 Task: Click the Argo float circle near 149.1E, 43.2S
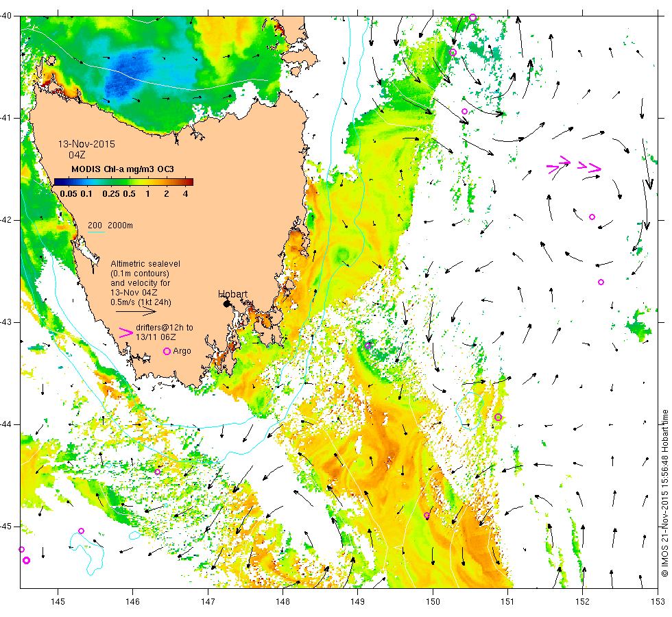coord(368,346)
